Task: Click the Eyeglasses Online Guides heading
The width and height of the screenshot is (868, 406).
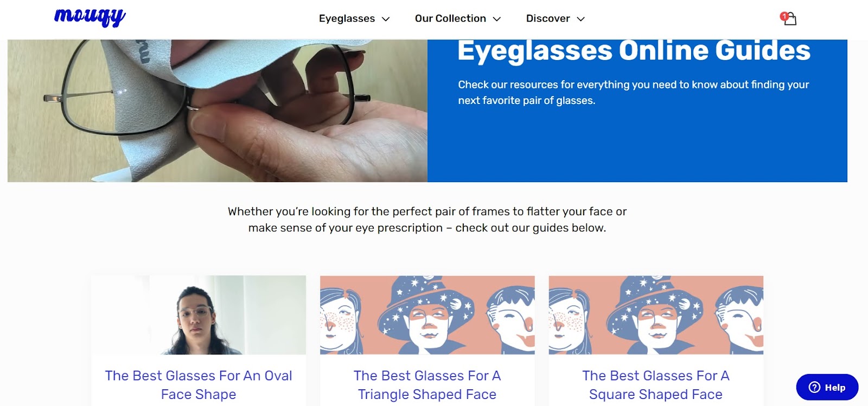Action: [x=634, y=51]
